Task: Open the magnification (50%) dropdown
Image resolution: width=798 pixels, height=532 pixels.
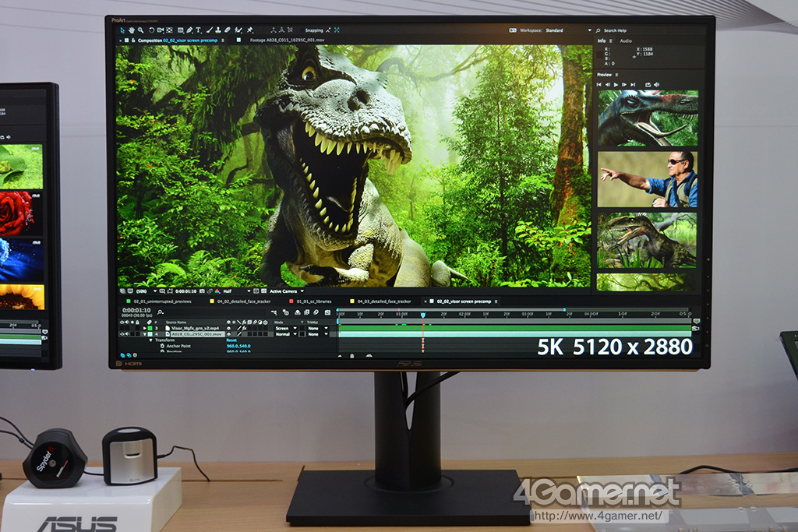Action: 146,291
